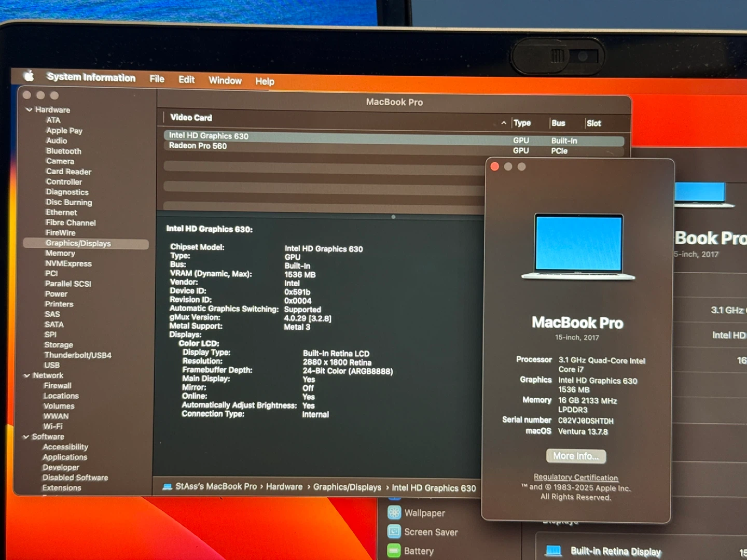Click the More Info... button
The width and height of the screenshot is (747, 560).
pos(576,456)
